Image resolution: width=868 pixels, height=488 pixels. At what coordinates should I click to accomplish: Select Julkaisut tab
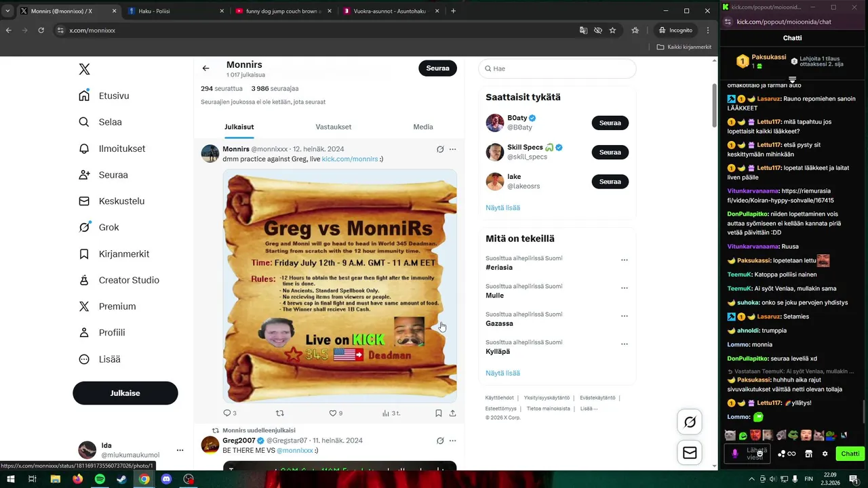(x=239, y=127)
